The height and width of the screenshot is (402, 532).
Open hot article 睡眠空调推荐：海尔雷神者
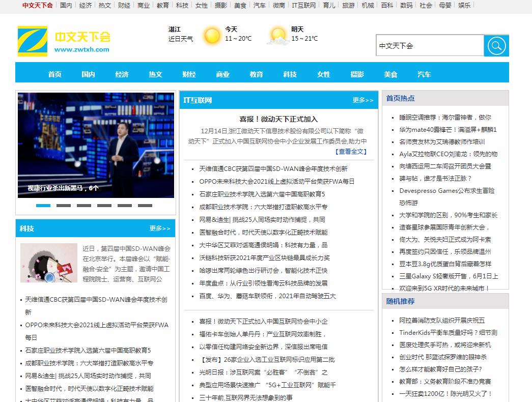[x=445, y=118]
